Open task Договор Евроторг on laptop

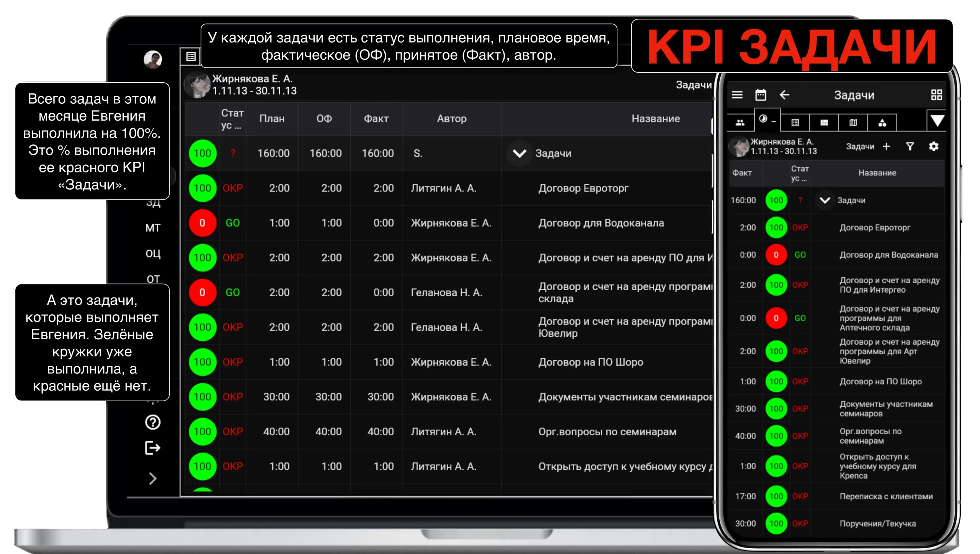point(583,188)
